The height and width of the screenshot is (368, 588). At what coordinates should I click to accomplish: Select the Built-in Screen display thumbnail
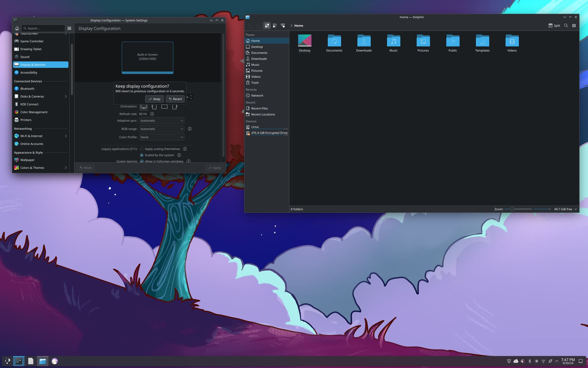[147, 58]
